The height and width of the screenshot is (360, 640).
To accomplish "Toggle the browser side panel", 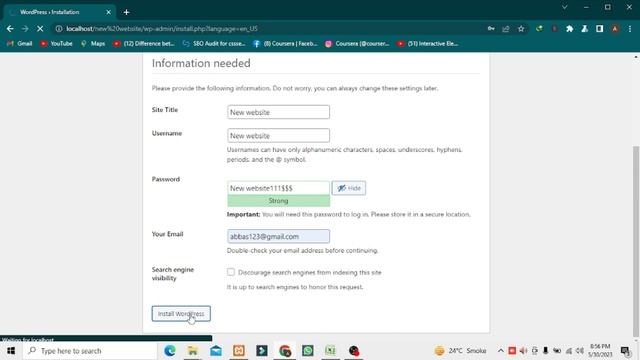I will 600,29.
